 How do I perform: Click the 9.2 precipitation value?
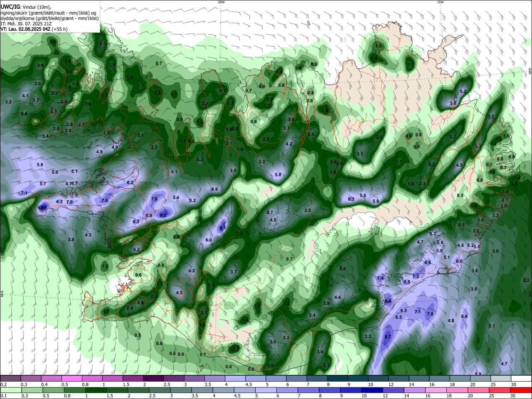click(x=163, y=215)
